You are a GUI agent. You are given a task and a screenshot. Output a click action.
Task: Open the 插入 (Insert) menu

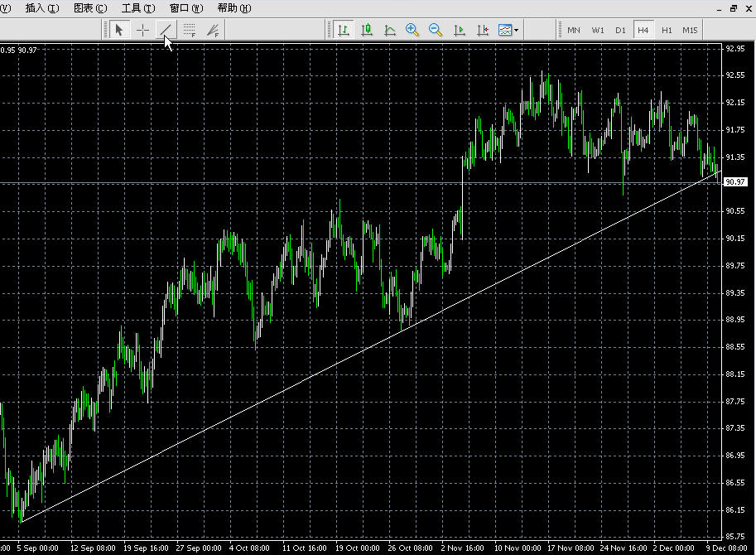coord(42,8)
